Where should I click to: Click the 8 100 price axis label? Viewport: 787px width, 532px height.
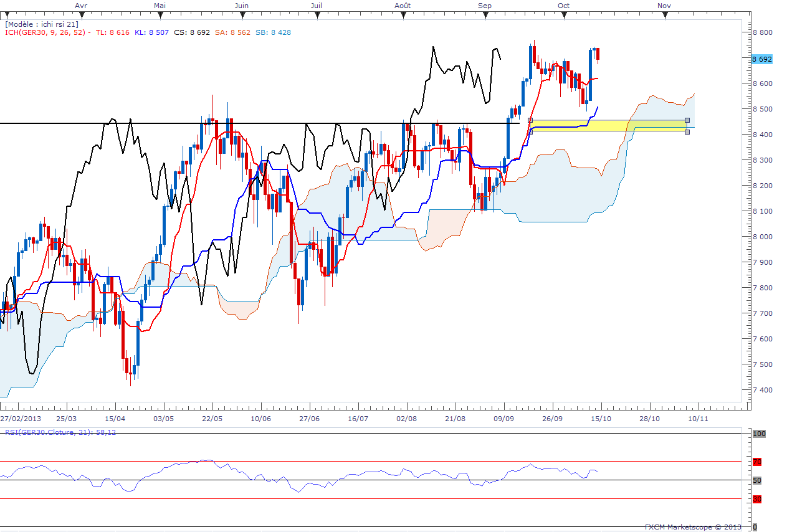point(763,211)
